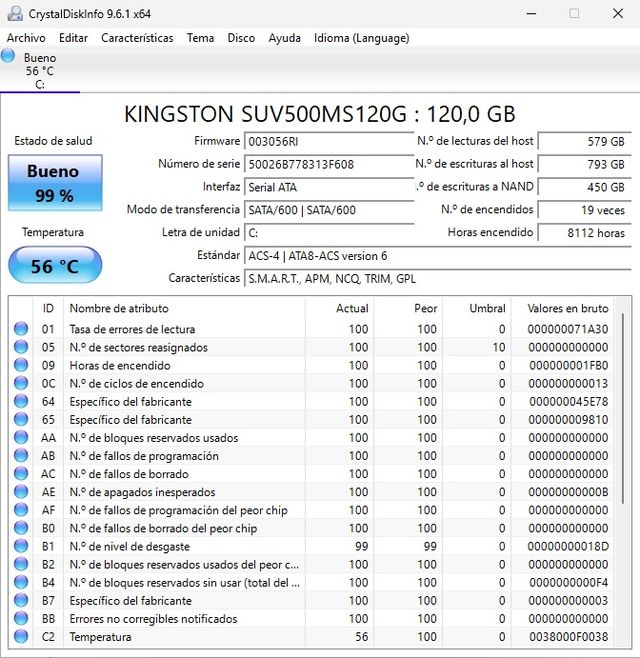Click the Umbral column header
The width and height of the screenshot is (640, 658).
point(477,308)
